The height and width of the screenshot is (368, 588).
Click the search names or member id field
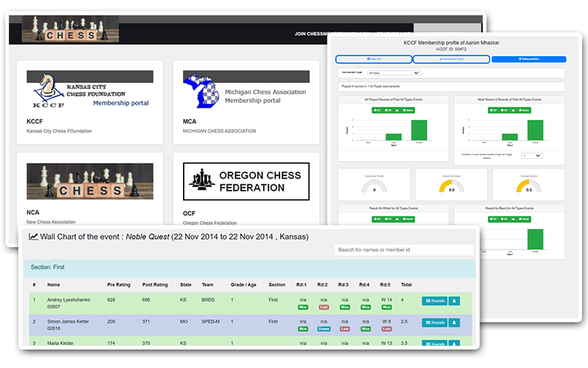pos(404,250)
